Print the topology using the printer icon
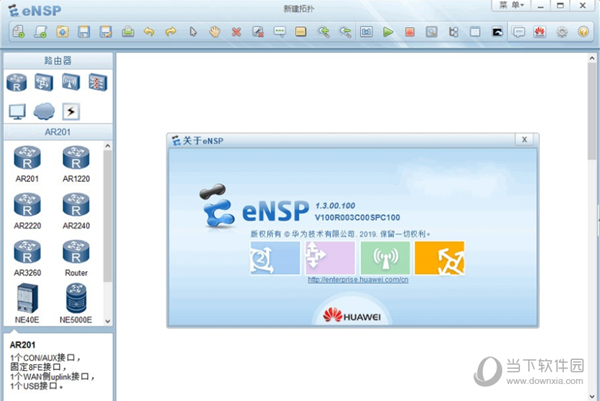This screenshot has width=600, height=401. pyautogui.click(x=128, y=31)
